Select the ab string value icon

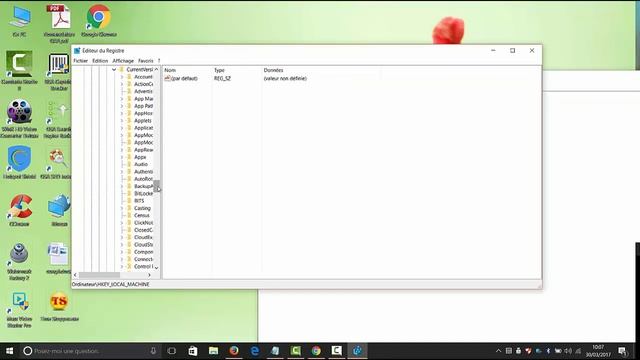click(167, 78)
